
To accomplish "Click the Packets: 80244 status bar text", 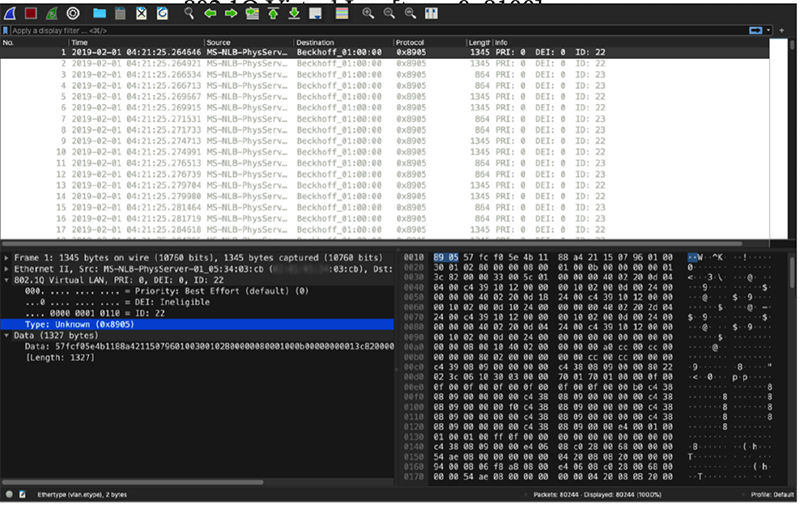I will coord(599,496).
